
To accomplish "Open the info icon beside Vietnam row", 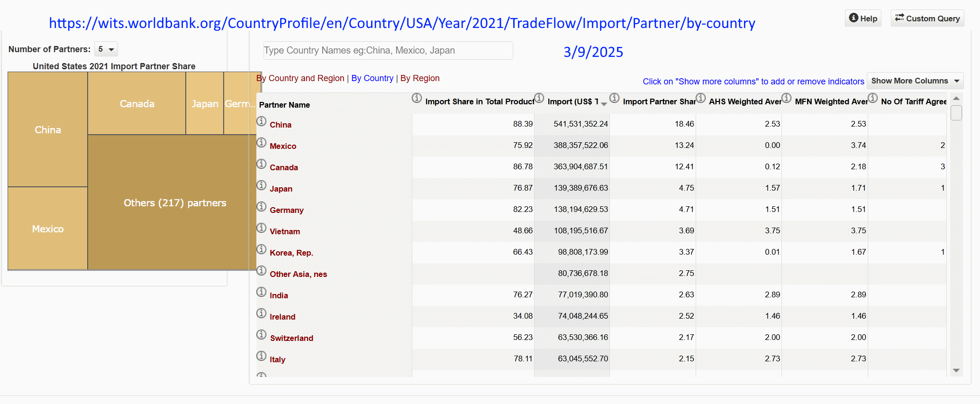I will [x=261, y=228].
